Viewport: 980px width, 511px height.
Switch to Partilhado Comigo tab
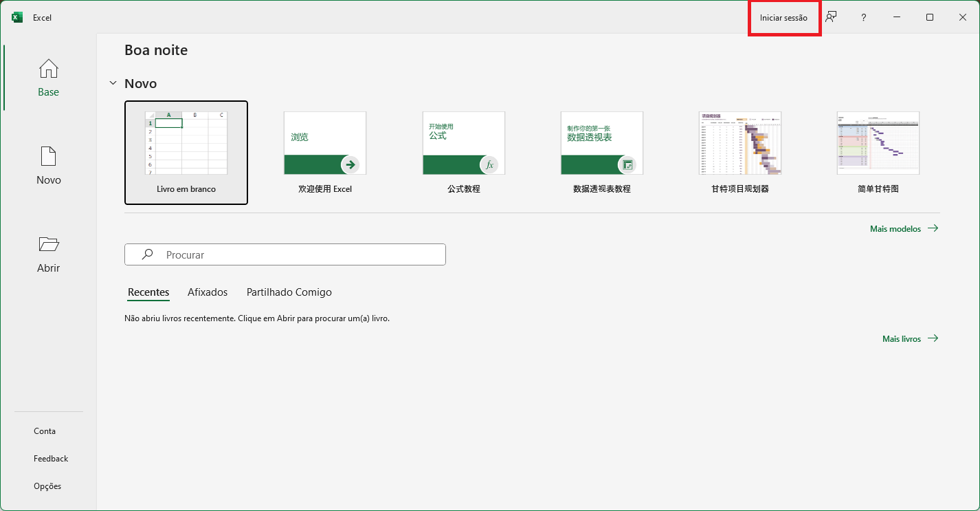click(289, 292)
